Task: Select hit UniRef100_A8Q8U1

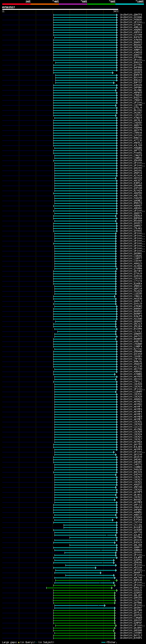Action: point(131,399)
